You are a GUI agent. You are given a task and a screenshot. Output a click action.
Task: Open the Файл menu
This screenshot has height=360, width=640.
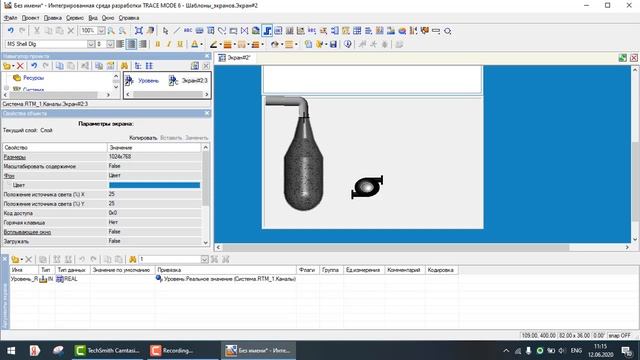[x=11, y=18]
